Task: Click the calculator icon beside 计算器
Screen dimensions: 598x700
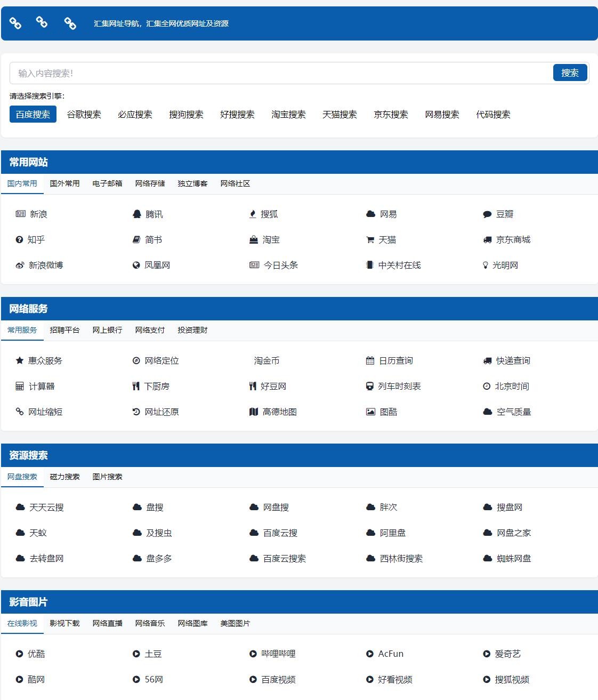Action: (20, 386)
